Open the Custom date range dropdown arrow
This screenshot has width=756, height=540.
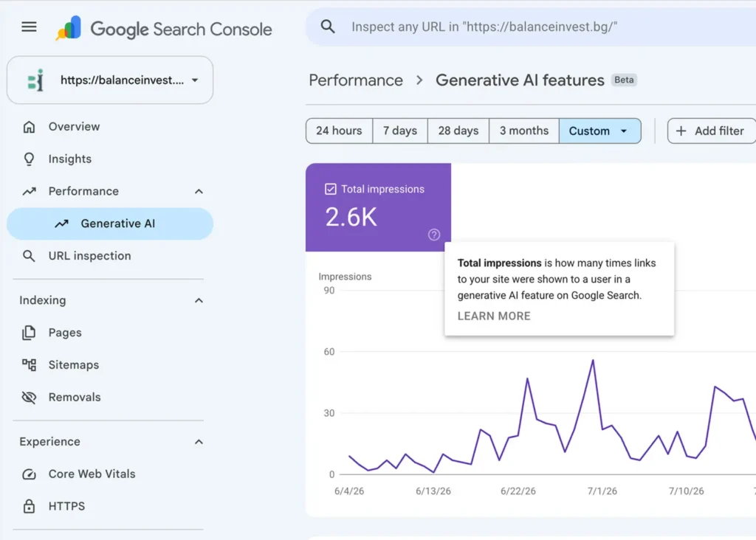pyautogui.click(x=624, y=131)
